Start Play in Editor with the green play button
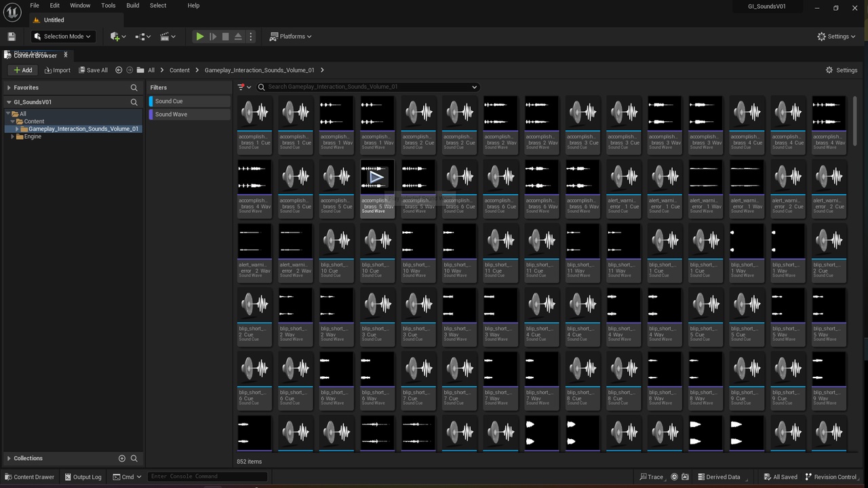 [x=200, y=37]
